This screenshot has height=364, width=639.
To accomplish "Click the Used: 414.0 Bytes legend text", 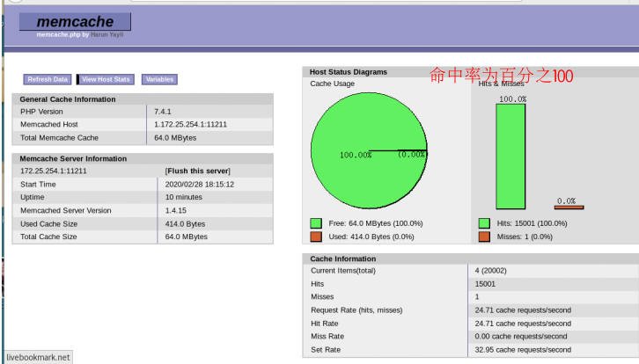I will 371,237.
